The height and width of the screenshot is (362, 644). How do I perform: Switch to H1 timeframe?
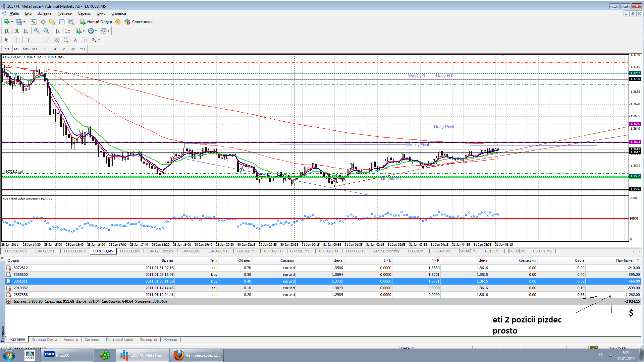pyautogui.click(x=45, y=49)
